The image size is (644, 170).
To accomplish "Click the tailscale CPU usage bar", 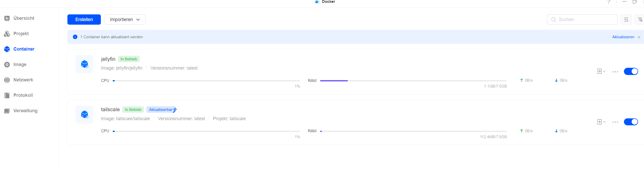I will coord(206,131).
